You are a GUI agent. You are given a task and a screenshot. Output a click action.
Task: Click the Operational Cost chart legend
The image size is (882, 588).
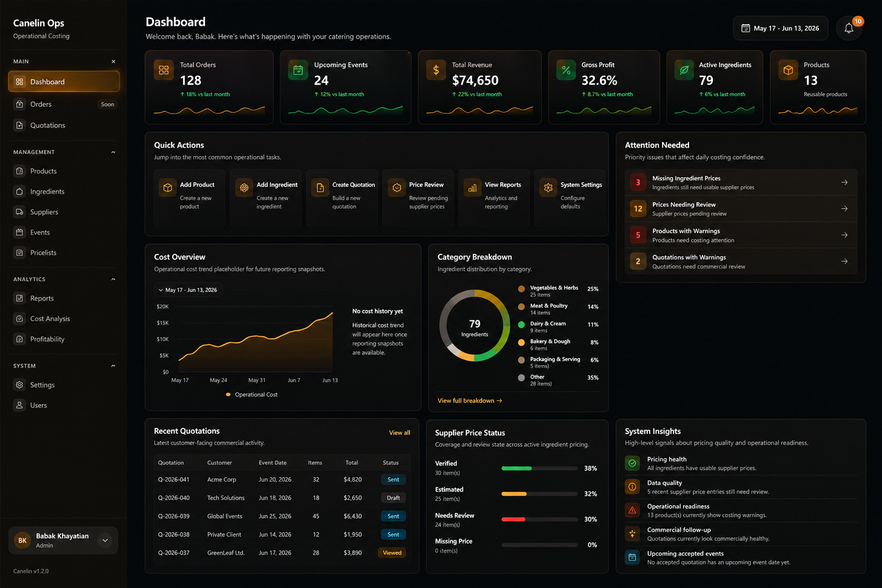click(x=252, y=394)
